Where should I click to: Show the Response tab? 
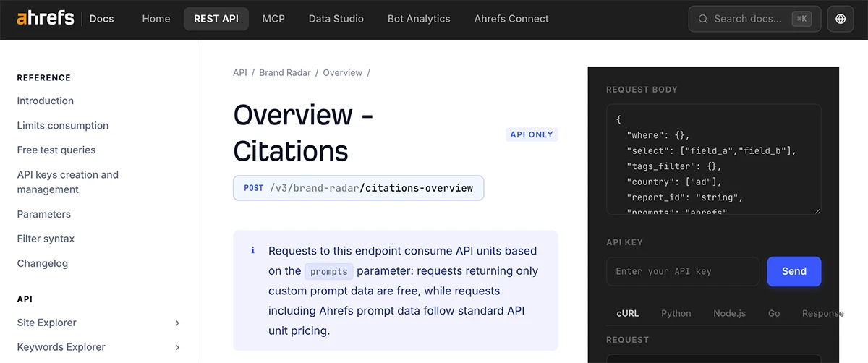pos(822,313)
